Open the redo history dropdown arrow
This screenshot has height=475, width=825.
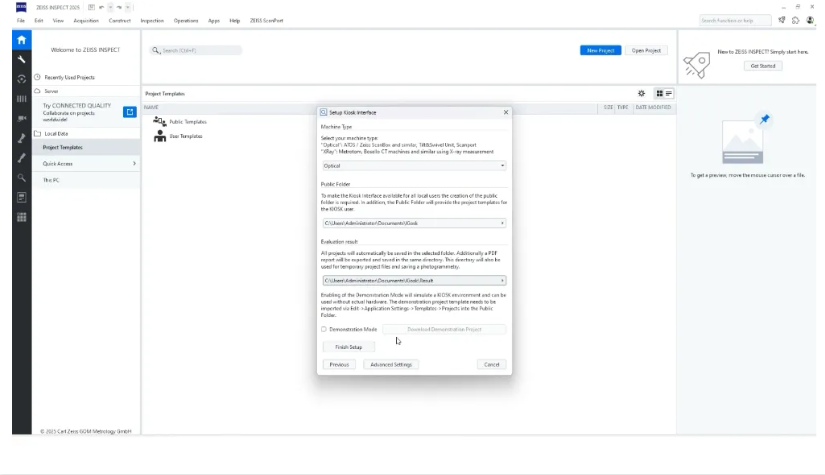[x=128, y=7]
